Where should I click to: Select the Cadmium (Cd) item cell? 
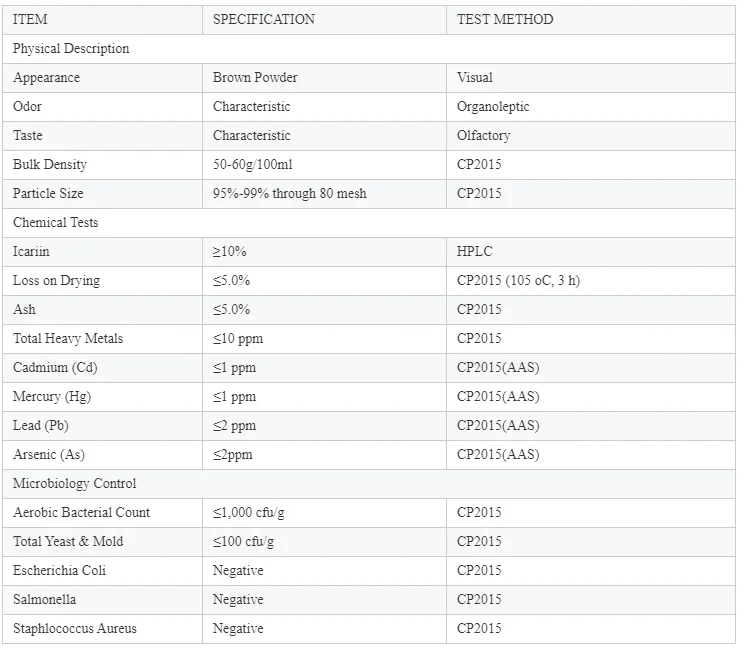click(x=55, y=367)
